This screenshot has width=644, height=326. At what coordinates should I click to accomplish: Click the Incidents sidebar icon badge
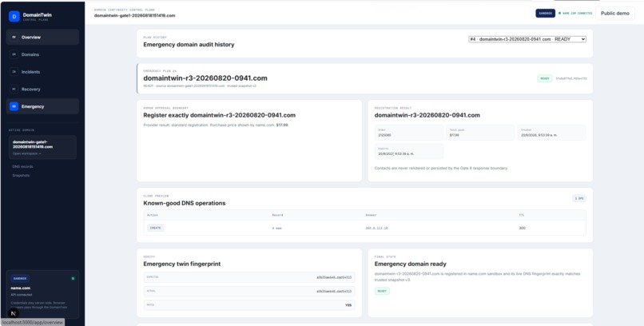(x=14, y=72)
